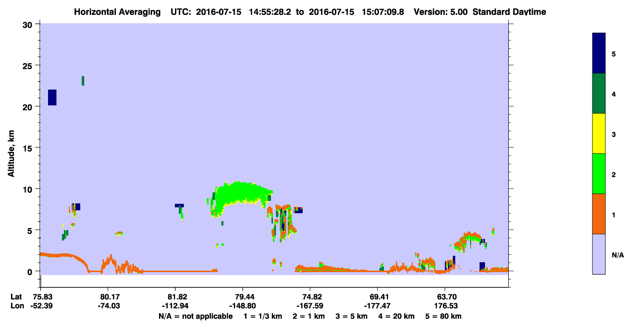Click the y-axis tick label 30
Screen dimensions: 644x330
point(28,24)
